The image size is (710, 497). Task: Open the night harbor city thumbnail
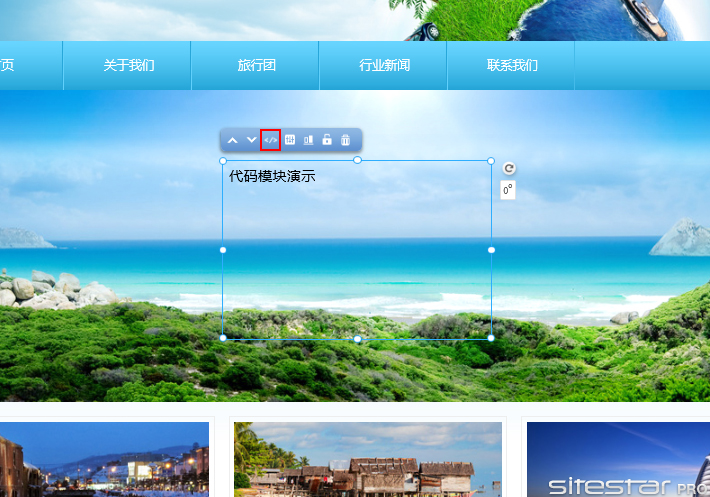[104, 459]
